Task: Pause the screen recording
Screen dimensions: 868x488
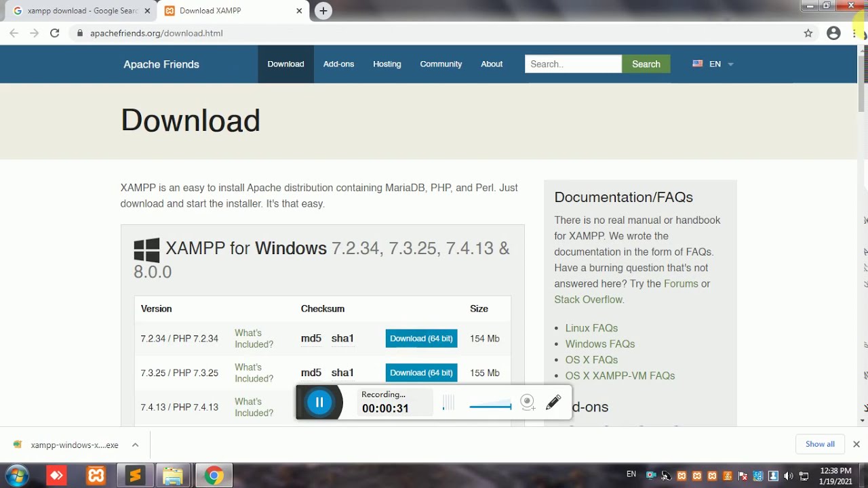Action: (319, 402)
